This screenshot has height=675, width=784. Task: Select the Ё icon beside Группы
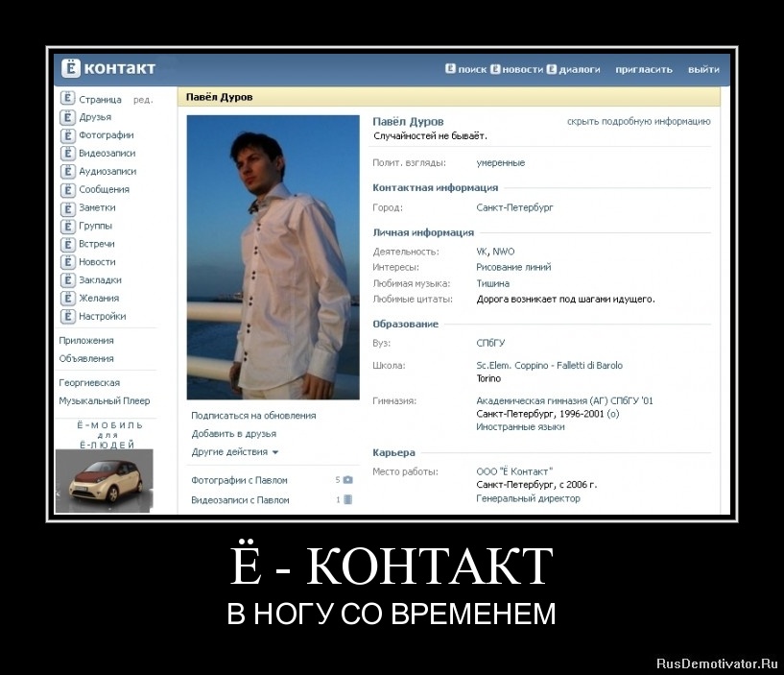coord(66,226)
